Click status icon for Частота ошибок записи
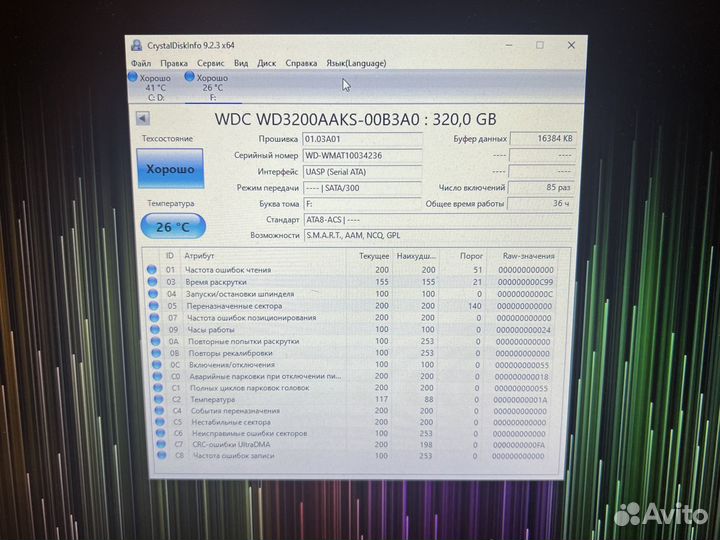This screenshot has width=720, height=540. pyautogui.click(x=162, y=455)
